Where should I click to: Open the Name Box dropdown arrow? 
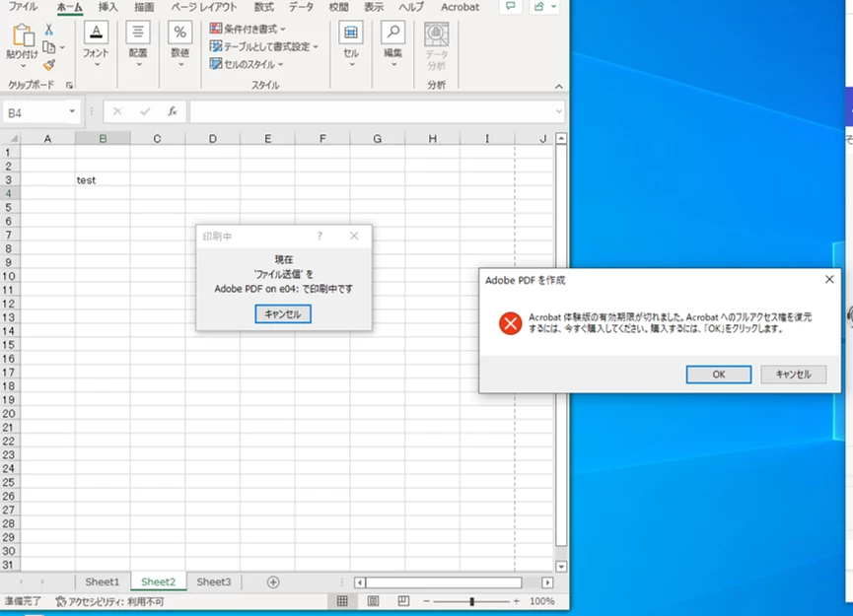72,111
